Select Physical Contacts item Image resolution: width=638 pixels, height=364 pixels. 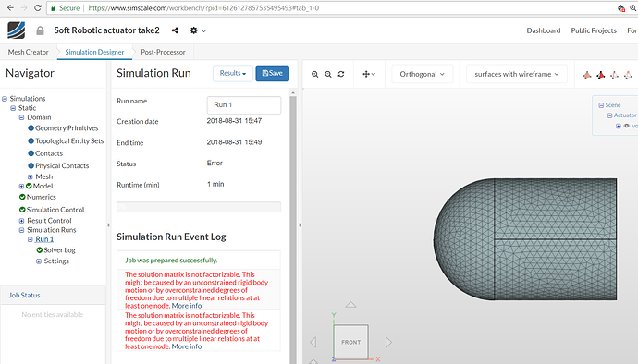(62, 165)
